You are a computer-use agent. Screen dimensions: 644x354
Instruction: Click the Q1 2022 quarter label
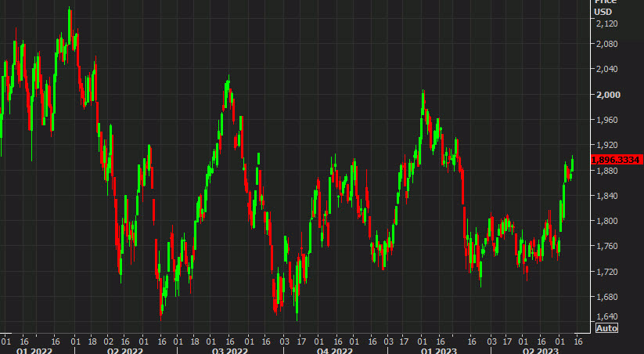34,351
